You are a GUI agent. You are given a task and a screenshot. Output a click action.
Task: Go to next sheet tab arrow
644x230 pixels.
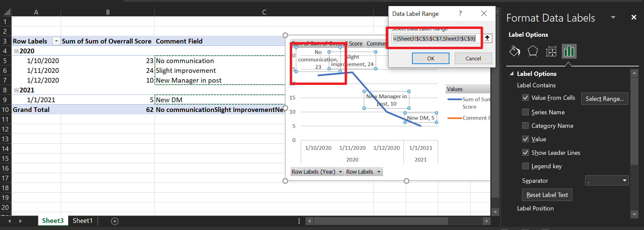coord(21,221)
